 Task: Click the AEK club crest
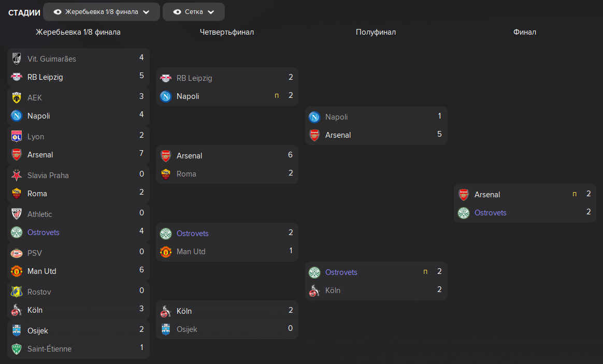(x=17, y=98)
